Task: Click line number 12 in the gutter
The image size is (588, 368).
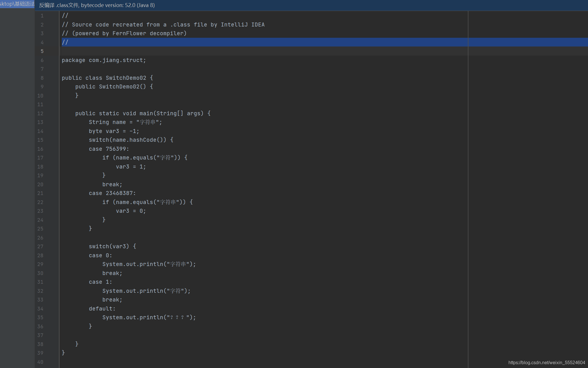Action: [x=40, y=113]
